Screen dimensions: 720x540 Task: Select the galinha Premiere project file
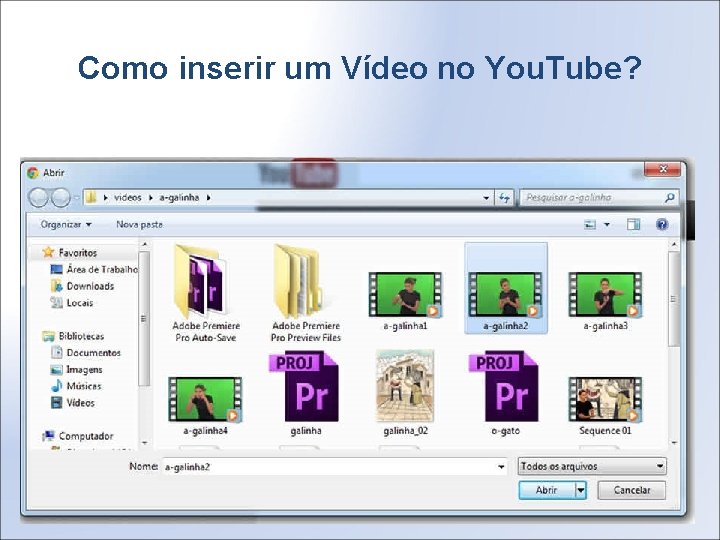tap(305, 394)
